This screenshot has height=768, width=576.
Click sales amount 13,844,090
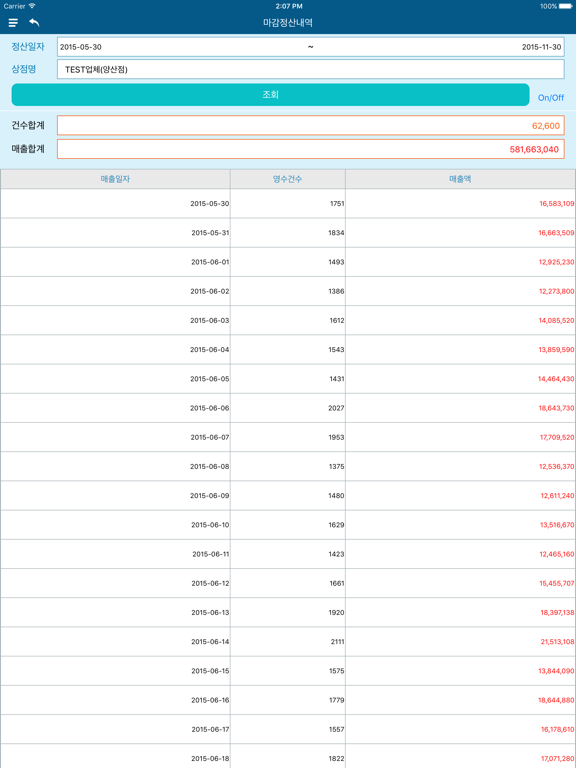[x=556, y=671]
